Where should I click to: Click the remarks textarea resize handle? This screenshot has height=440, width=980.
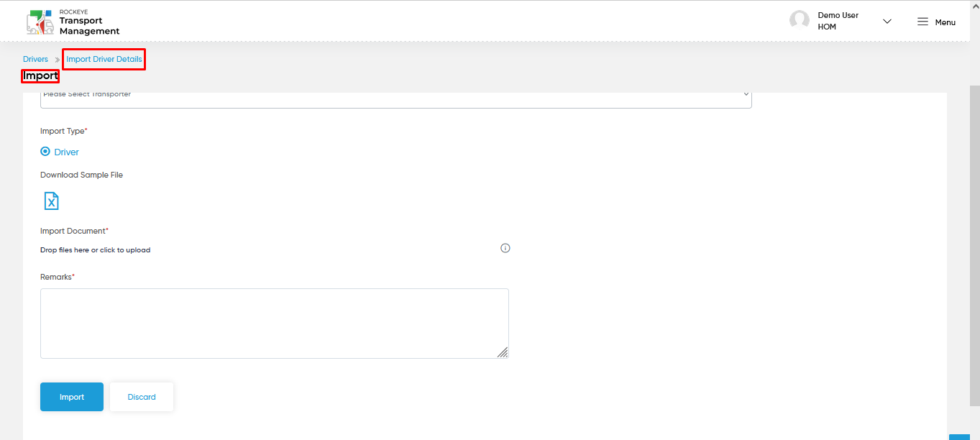click(503, 352)
